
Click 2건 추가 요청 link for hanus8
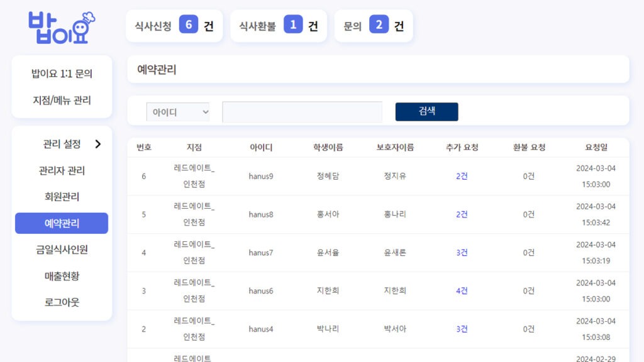(462, 214)
